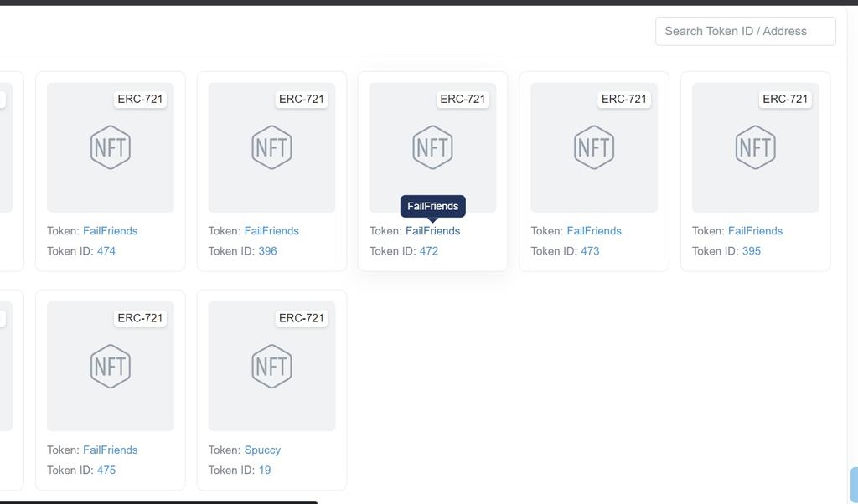Open Token ID 396 link
858x504 pixels.
point(267,251)
